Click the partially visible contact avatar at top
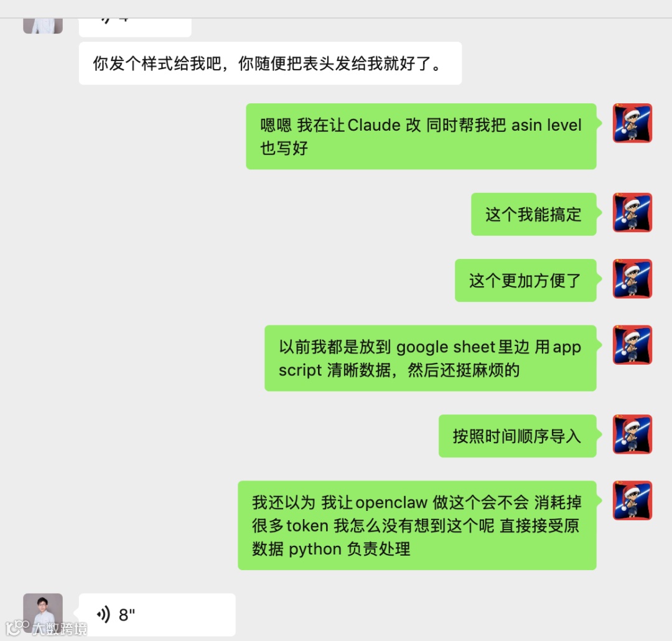The image size is (672, 641). pyautogui.click(x=43, y=26)
